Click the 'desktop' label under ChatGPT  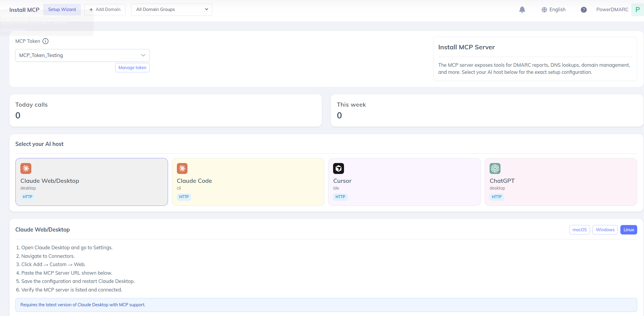click(x=497, y=188)
